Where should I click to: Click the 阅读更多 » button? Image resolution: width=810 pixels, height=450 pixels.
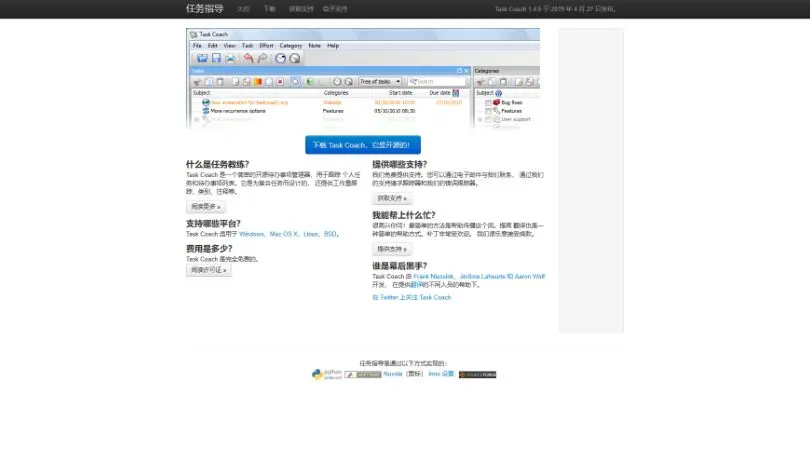[x=206, y=207]
